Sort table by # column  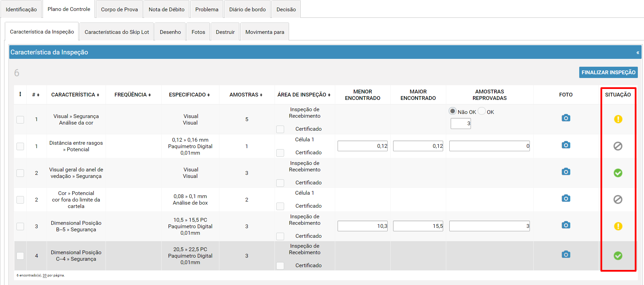point(36,95)
